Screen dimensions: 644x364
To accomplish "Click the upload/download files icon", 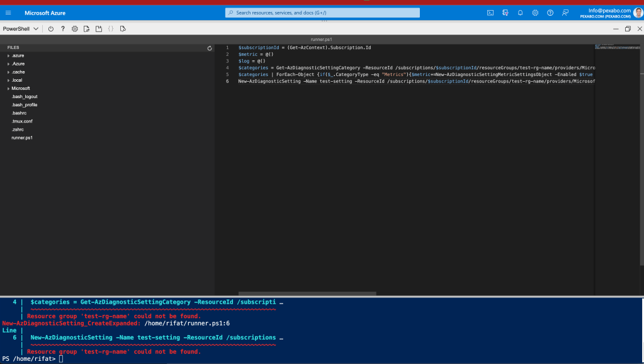I will (x=87, y=29).
